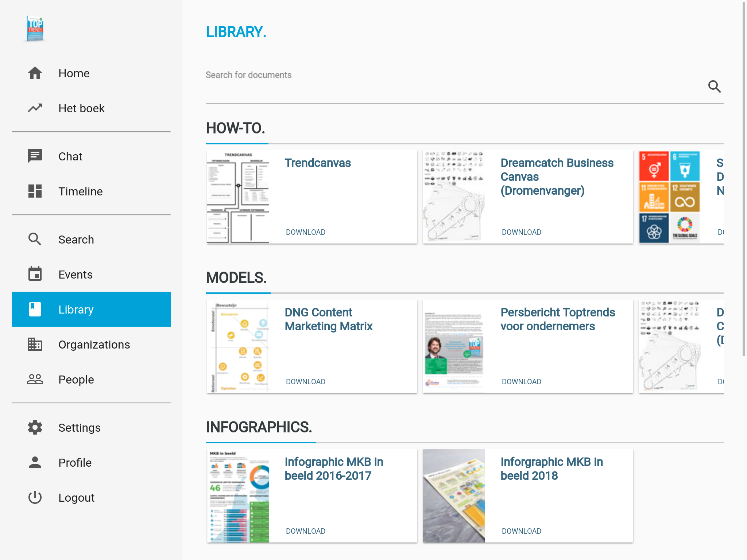Screen dimensions: 747x560
Task: Click the Het boek trending arrow icon
Action: click(35, 108)
